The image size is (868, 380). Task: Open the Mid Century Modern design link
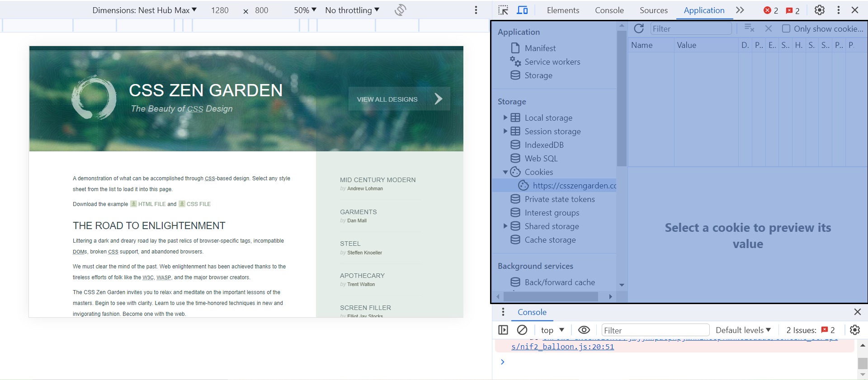[x=377, y=179]
